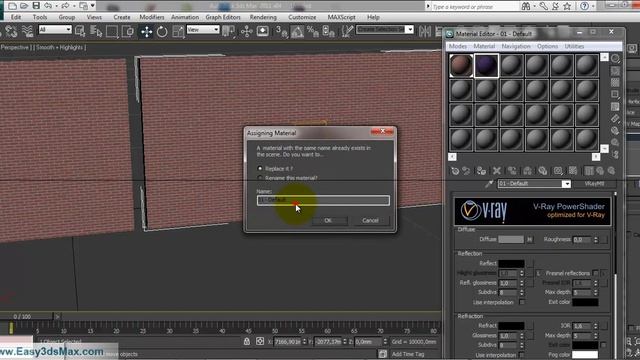640x360 pixels.
Task: Click Sample Type sphere icon in side toolbar
Action: tap(615, 59)
